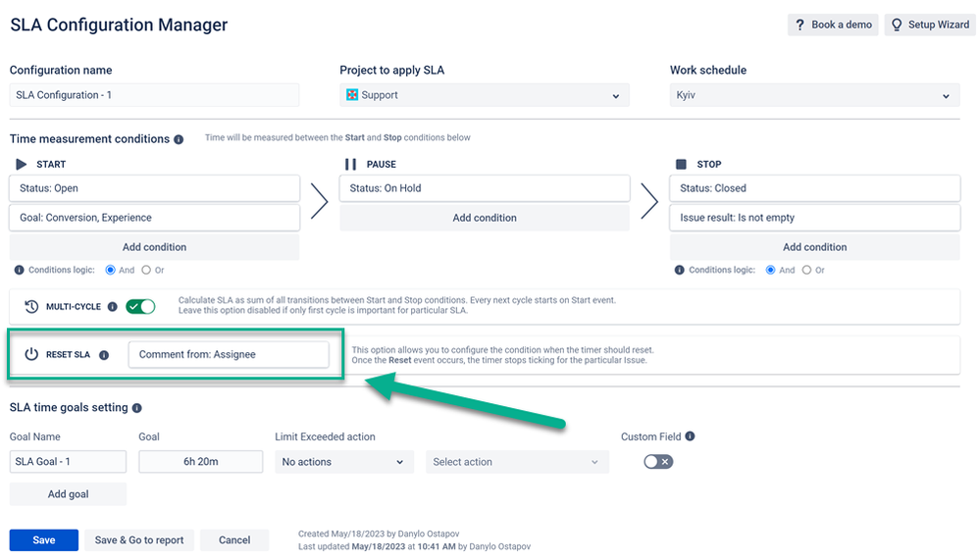This screenshot has width=979, height=560.
Task: Open the Project to apply SLA dropdown
Action: pos(484,95)
